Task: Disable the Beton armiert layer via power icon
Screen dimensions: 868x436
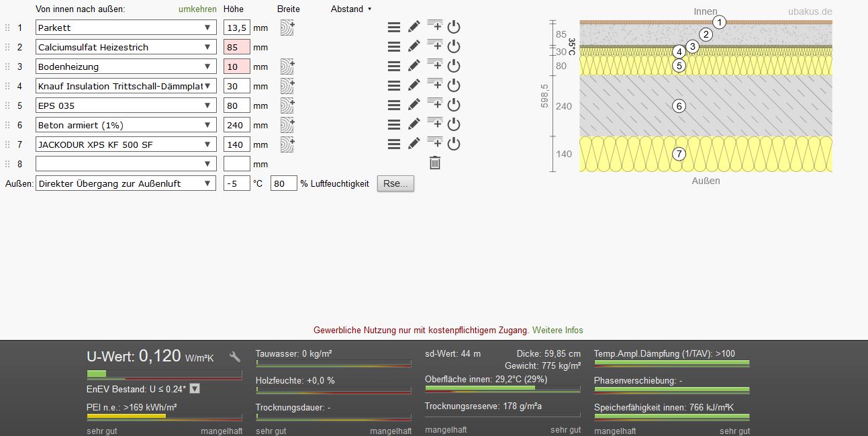Action: pos(454,125)
